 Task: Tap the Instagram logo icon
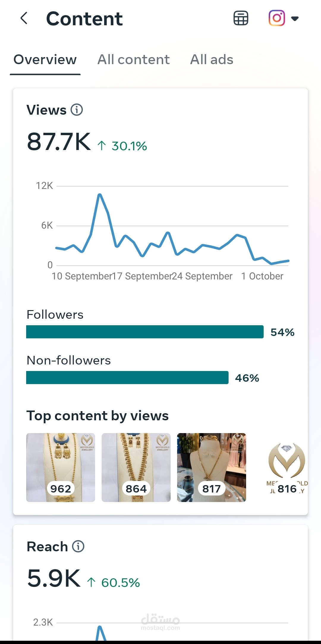[277, 18]
